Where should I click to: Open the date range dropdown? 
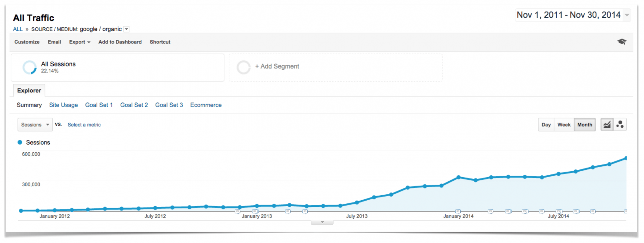click(x=627, y=15)
